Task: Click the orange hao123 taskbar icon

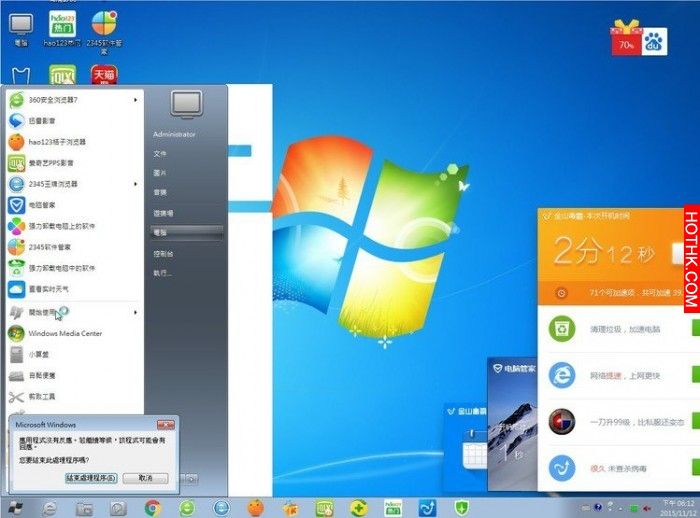Action: (x=256, y=508)
